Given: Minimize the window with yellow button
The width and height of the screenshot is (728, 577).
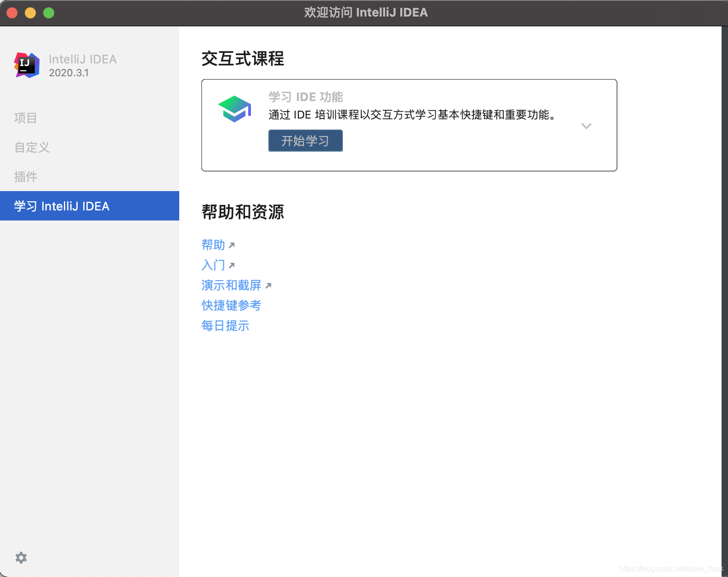Looking at the screenshot, I should pyautogui.click(x=30, y=13).
